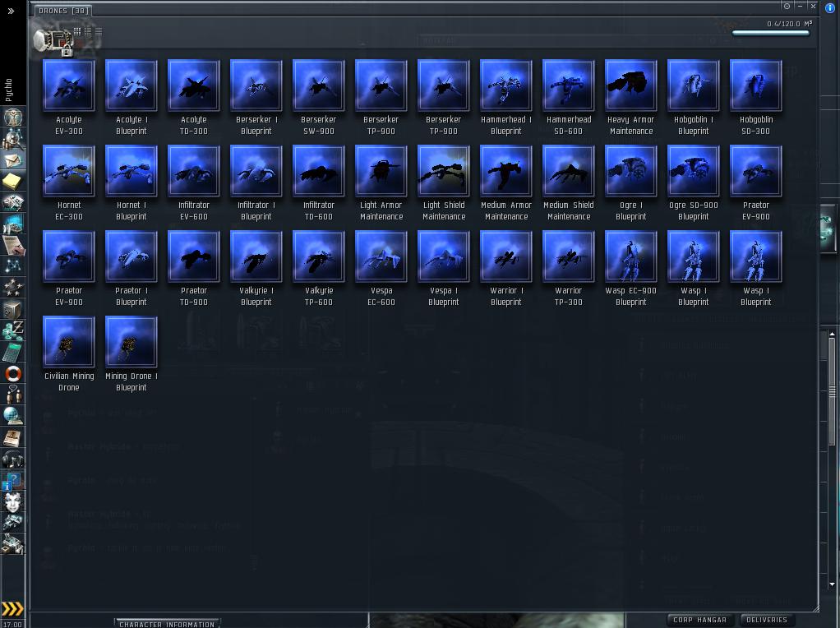Open the five-star Corporation icon
The width and height of the screenshot is (840, 628).
click(13, 288)
